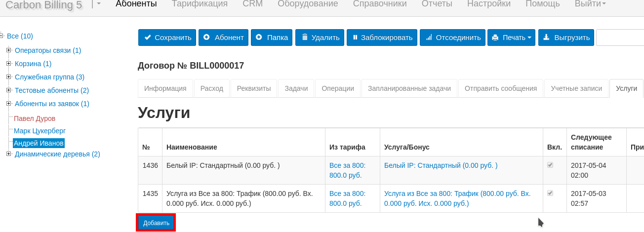Open the Отчеты menu
Viewport: 644px width, 232px height.
pyautogui.click(x=437, y=4)
